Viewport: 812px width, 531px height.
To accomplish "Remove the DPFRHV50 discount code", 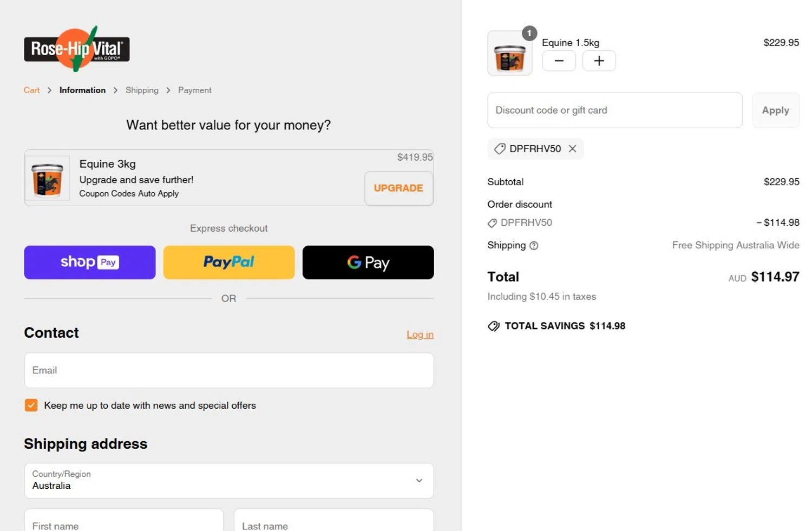I will 572,149.
